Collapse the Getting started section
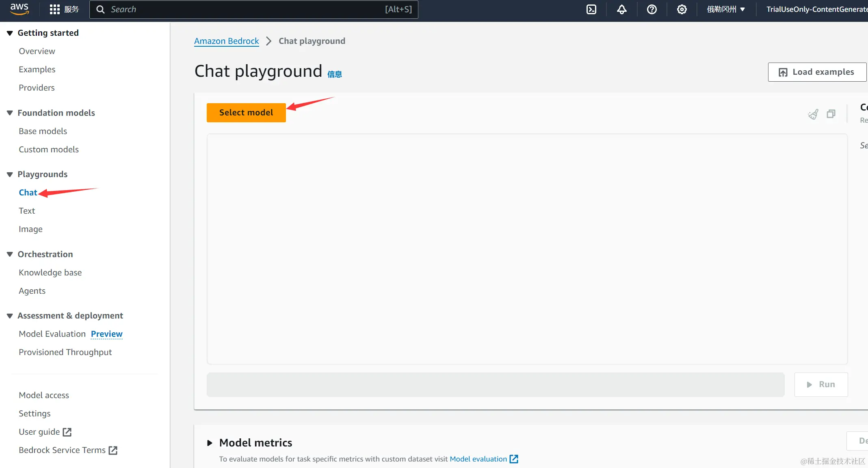 pyautogui.click(x=10, y=33)
